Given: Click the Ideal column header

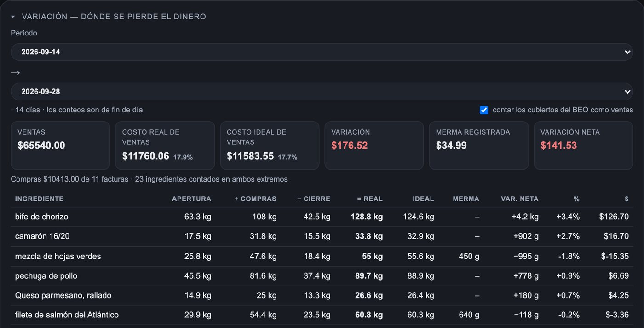Looking at the screenshot, I should click(423, 199).
